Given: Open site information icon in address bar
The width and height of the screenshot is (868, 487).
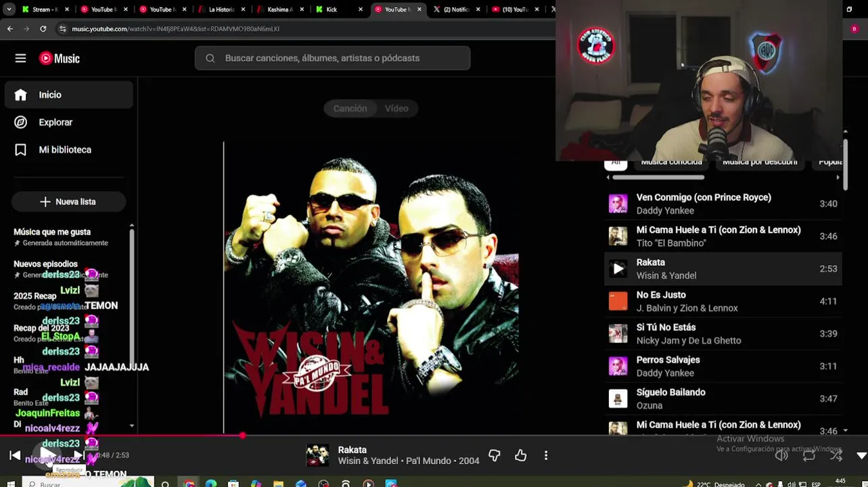Looking at the screenshot, I should pyautogui.click(x=62, y=29).
